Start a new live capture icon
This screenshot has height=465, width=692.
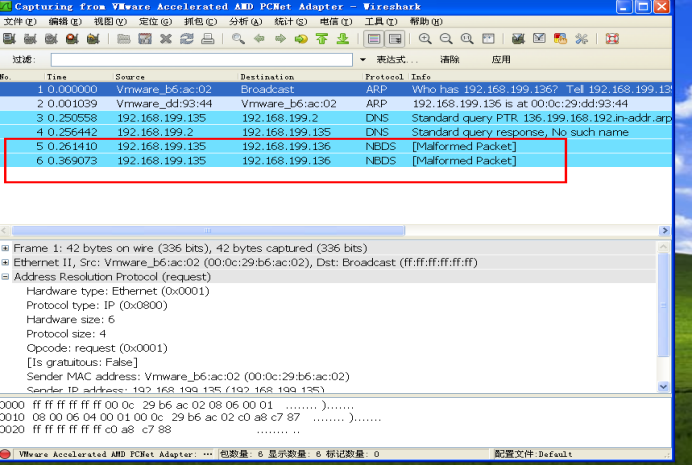51,39
